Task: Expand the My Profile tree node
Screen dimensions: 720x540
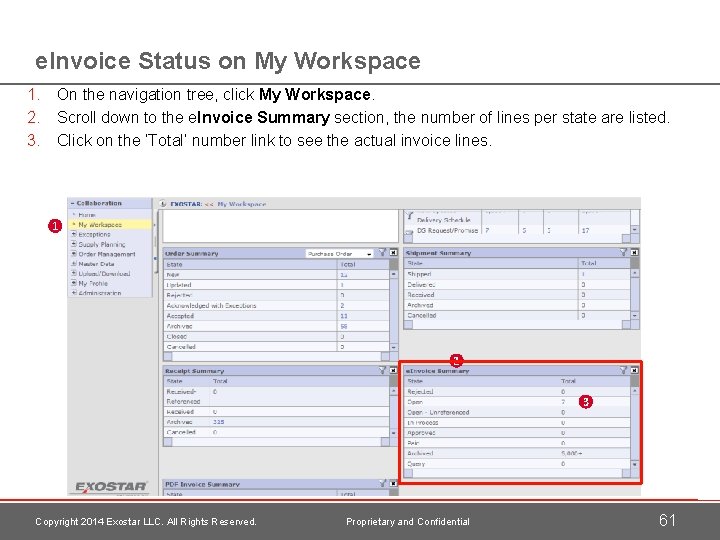Action: coord(73,283)
